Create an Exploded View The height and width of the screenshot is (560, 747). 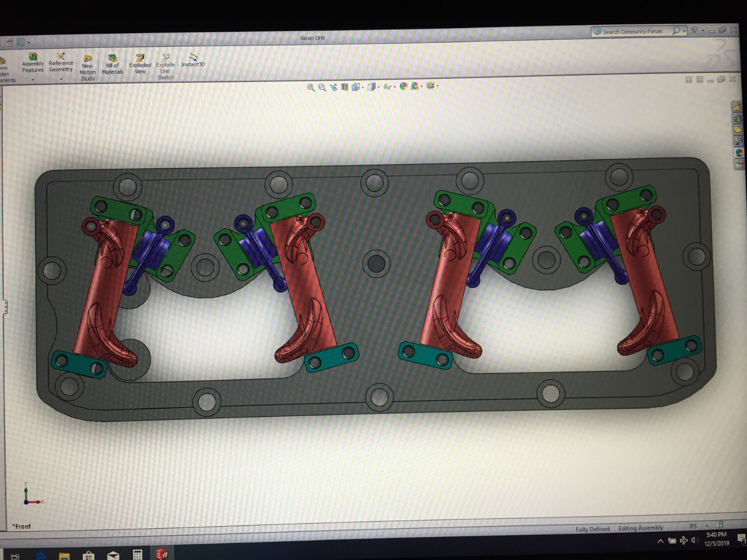point(140,64)
